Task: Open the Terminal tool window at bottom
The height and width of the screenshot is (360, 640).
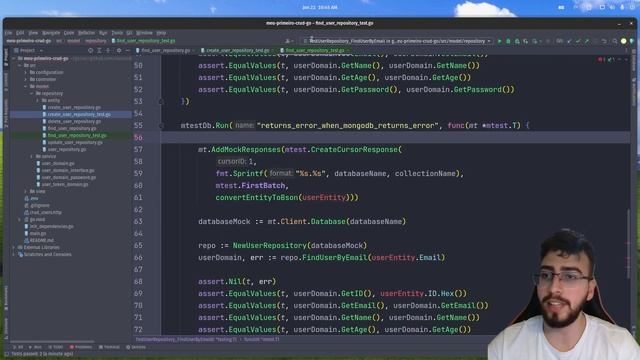Action: pyautogui.click(x=109, y=347)
